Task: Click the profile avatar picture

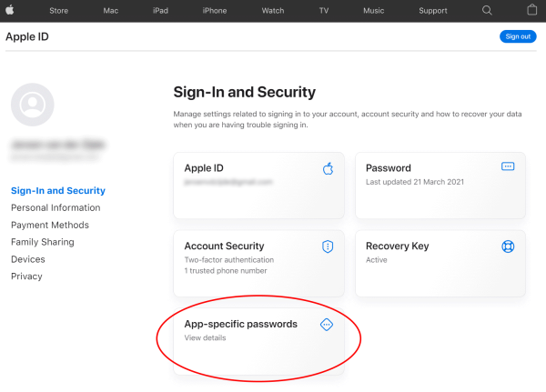Action: pos(33,104)
